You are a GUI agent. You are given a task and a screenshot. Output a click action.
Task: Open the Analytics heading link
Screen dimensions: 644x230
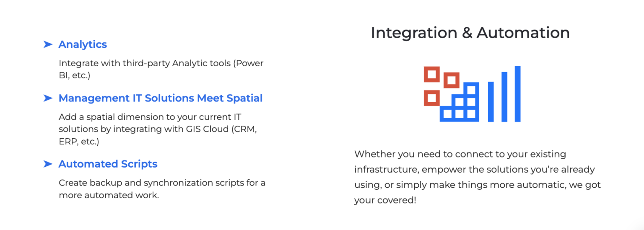click(x=83, y=44)
